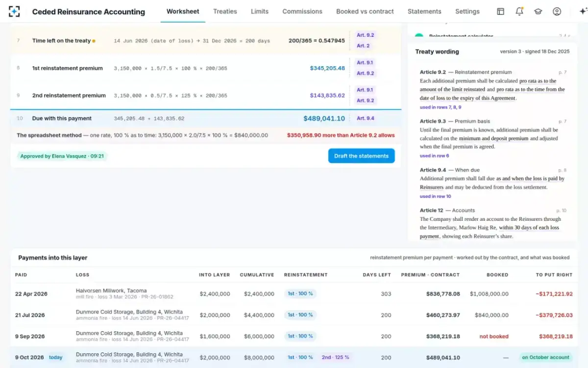Follow the 'used in row 6' link

click(434, 156)
